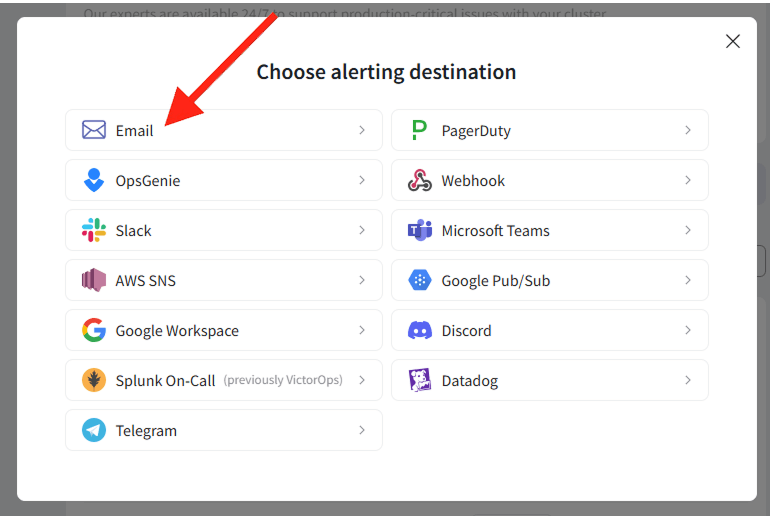The width and height of the screenshot is (770, 516).
Task: Click the PagerDuty green P icon
Action: click(x=419, y=130)
